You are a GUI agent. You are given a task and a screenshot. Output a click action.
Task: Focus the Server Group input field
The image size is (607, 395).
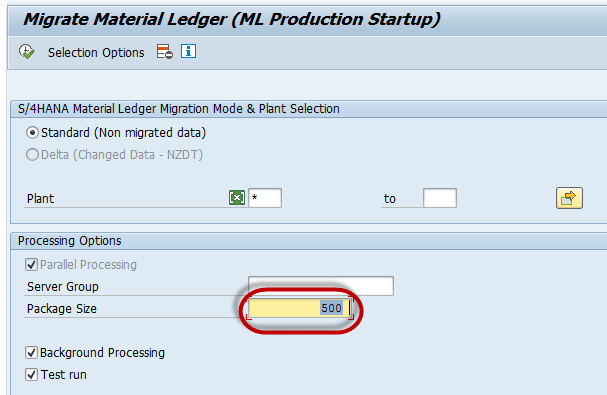pos(321,286)
